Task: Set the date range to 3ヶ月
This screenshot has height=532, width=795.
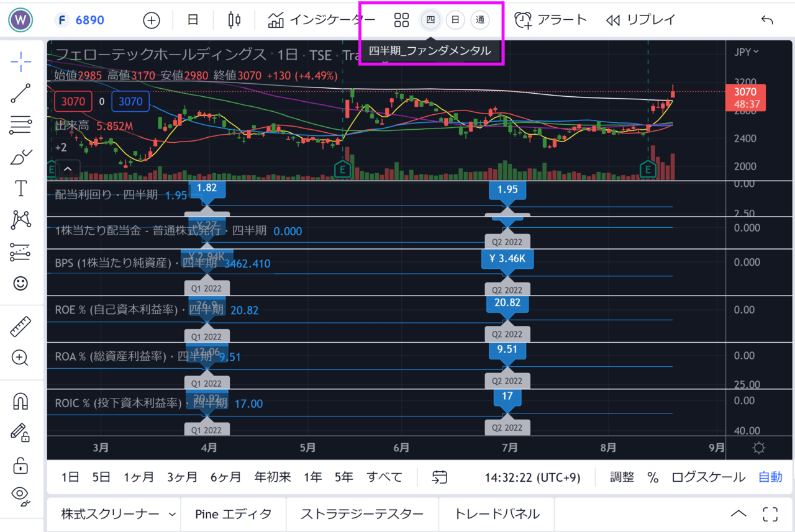Action: [182, 477]
